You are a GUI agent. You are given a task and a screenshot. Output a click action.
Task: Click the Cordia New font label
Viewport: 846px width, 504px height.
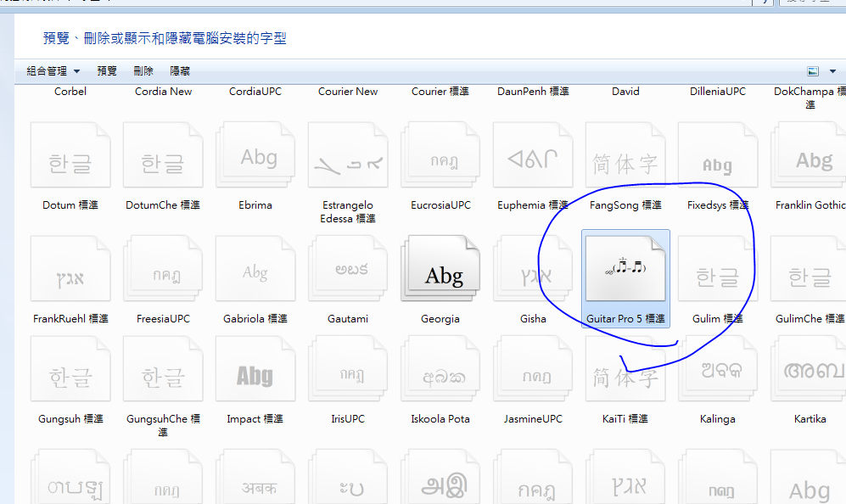click(163, 92)
